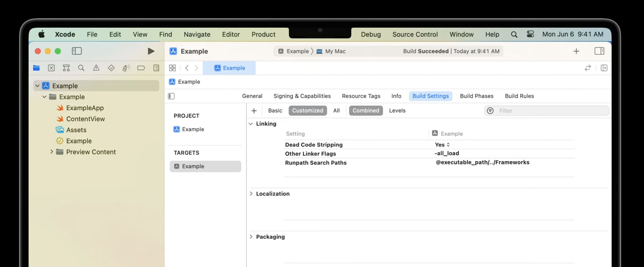Collapse the Linking settings section
644x267 pixels.
click(251, 123)
